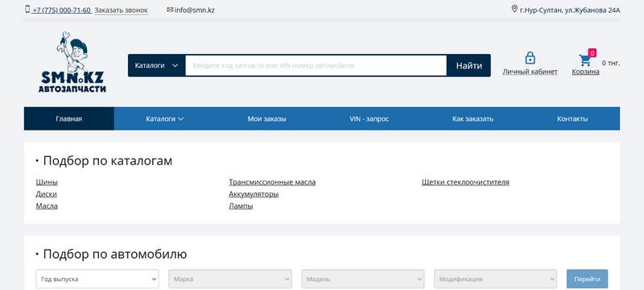
Task: Open the Как заказать menu item
Action: coord(473,118)
